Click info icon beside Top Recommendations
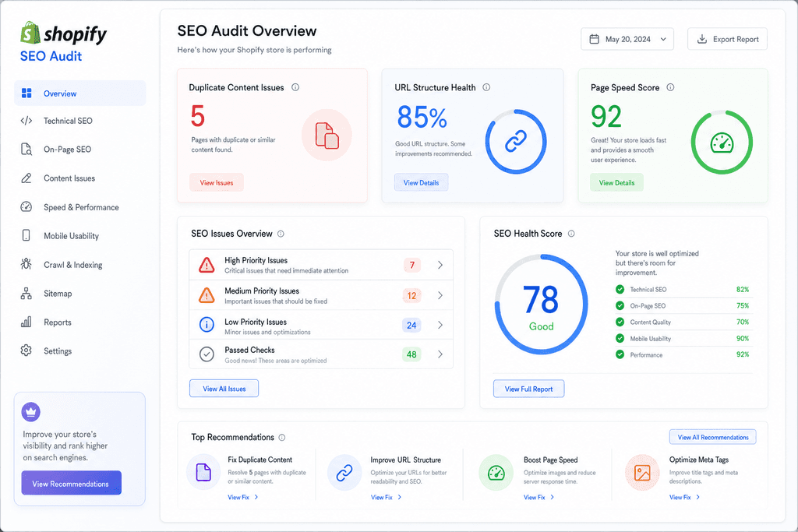 click(x=282, y=438)
